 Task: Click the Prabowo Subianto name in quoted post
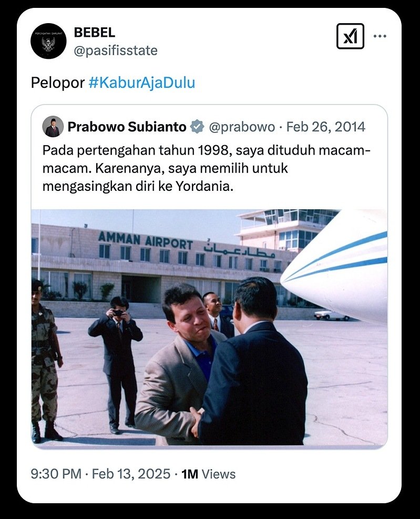127,127
